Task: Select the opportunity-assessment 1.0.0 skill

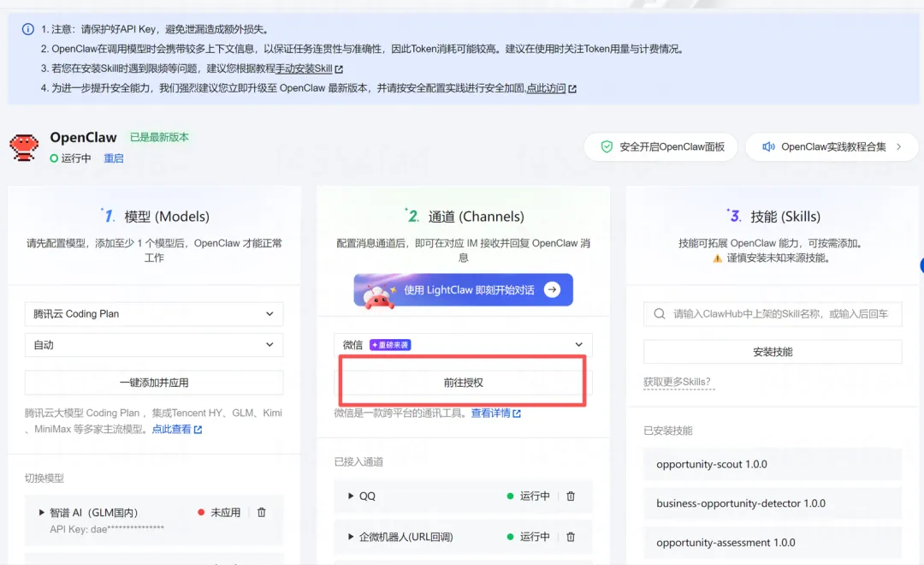Action: (773, 543)
